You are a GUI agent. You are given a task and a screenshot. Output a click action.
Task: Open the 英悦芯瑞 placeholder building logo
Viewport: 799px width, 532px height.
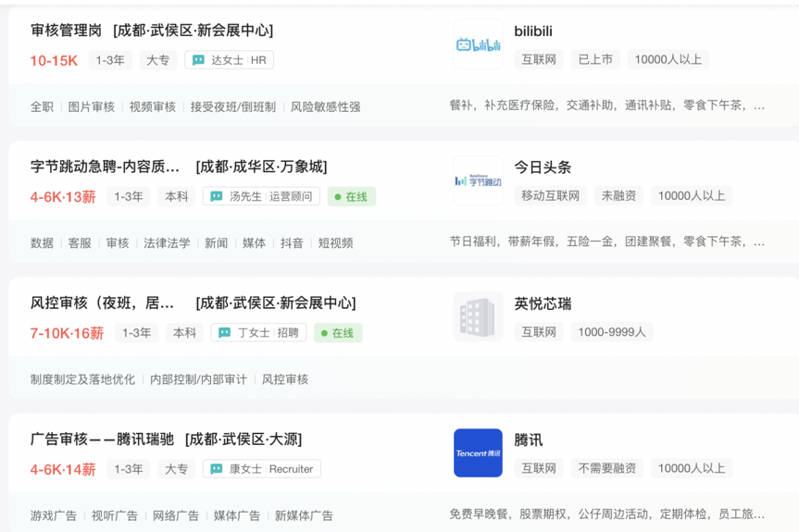coord(478,316)
